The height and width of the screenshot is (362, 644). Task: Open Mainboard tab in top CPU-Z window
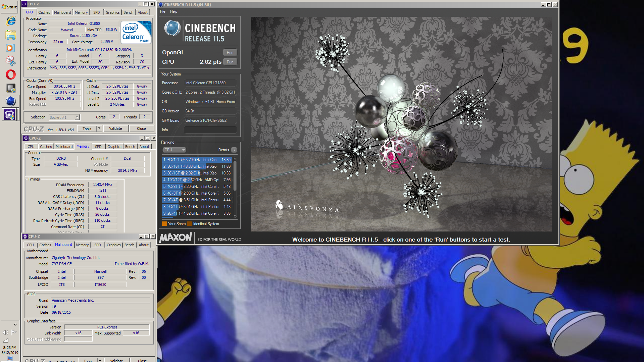point(62,12)
